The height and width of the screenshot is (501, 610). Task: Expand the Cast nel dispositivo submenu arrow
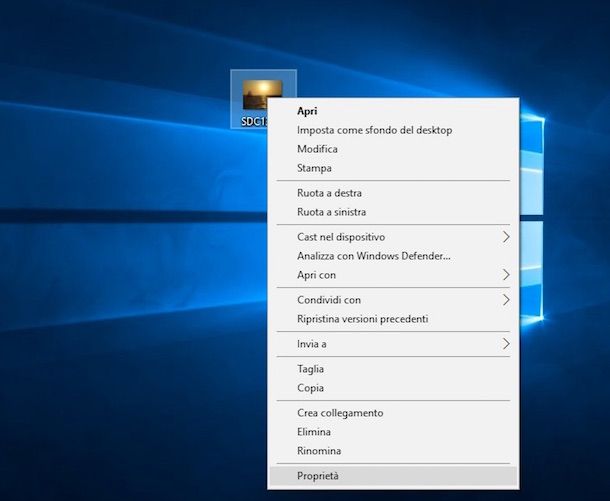[x=506, y=237]
